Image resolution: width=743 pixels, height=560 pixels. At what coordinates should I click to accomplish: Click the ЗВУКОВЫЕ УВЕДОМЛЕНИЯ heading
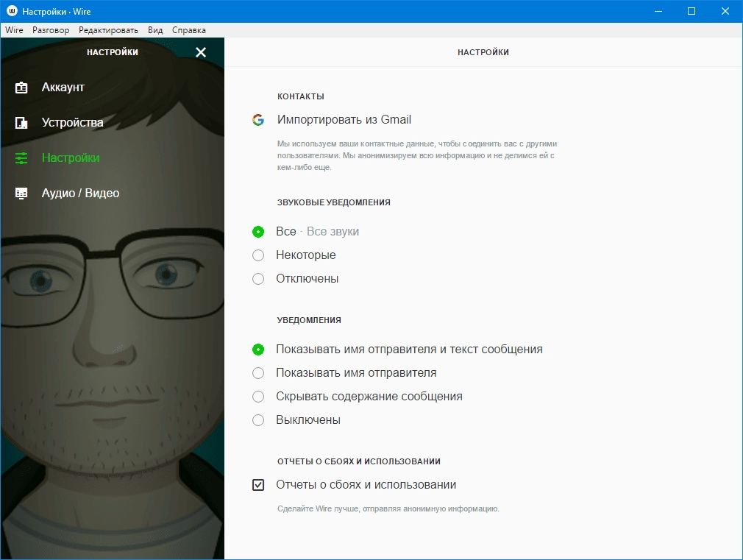[x=334, y=202]
